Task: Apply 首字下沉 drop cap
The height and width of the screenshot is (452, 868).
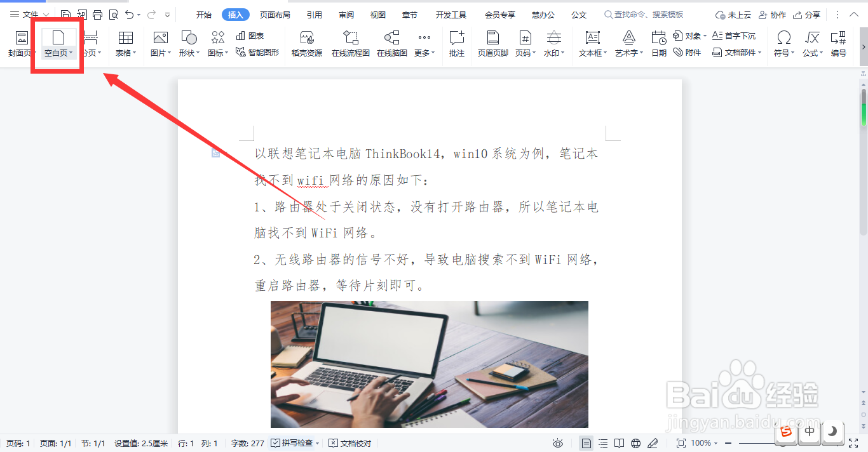Action: pyautogui.click(x=734, y=36)
